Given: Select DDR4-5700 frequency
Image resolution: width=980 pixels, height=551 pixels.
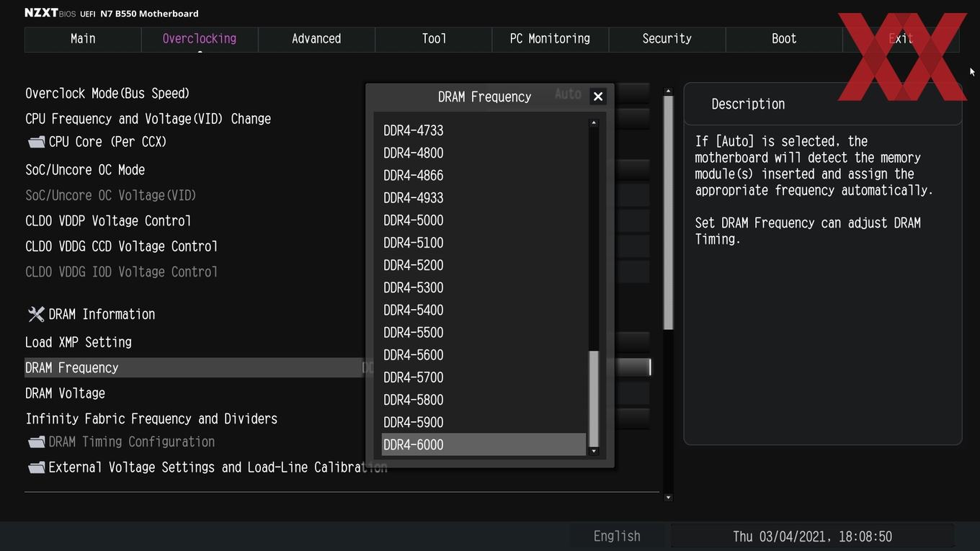Looking at the screenshot, I should point(484,377).
